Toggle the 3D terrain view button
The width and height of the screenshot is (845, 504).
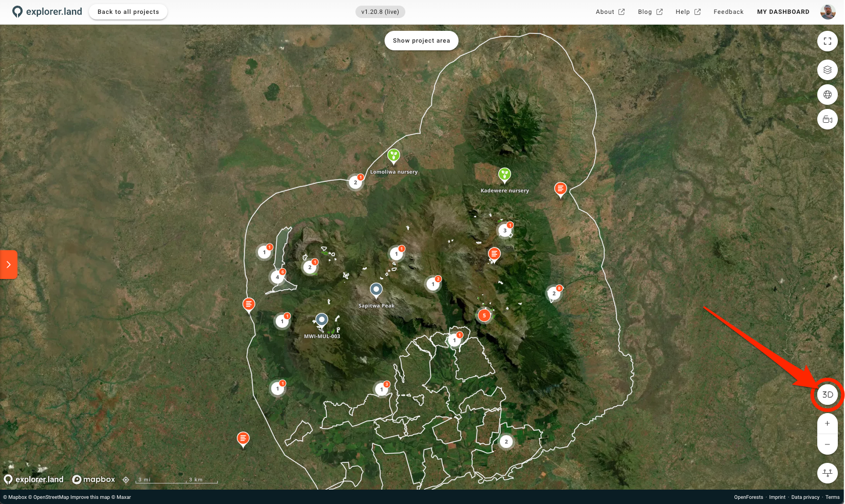(827, 395)
